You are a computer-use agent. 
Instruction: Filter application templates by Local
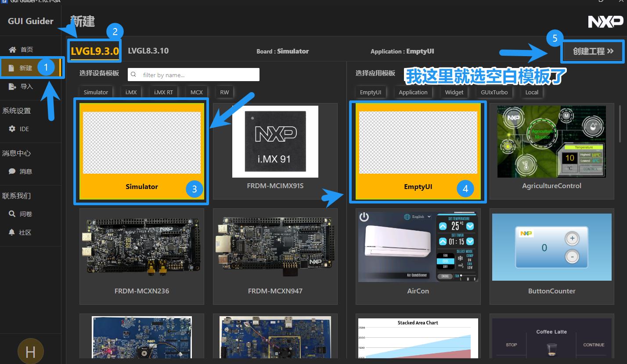[x=532, y=92]
